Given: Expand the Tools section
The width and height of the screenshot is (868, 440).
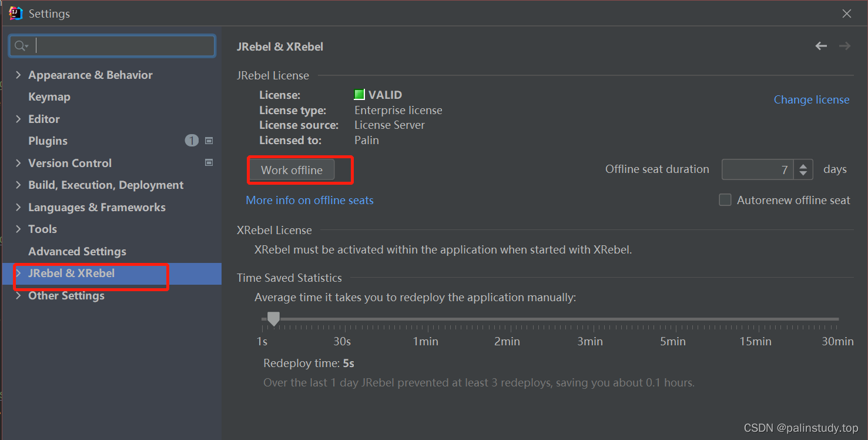Looking at the screenshot, I should (18, 229).
